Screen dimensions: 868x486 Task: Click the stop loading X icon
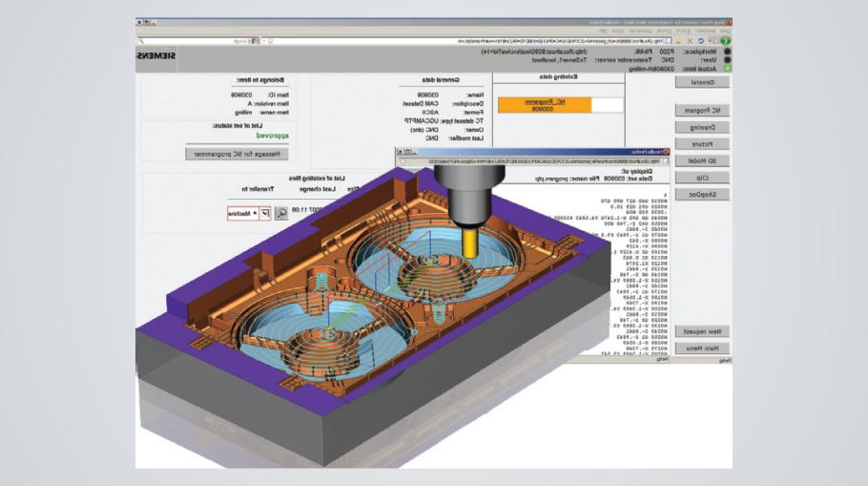[690, 41]
